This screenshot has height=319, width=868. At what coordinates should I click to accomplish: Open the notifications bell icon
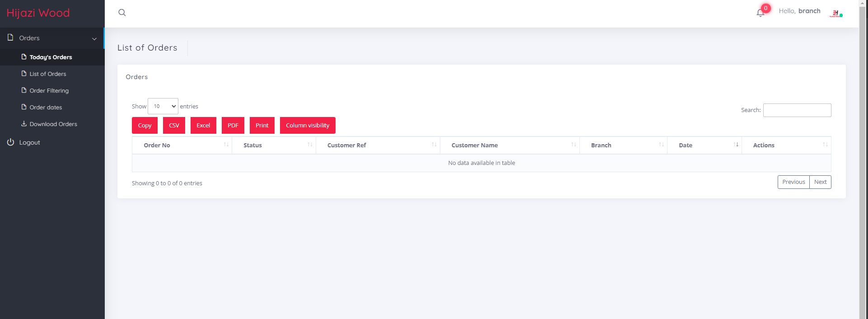(x=760, y=13)
